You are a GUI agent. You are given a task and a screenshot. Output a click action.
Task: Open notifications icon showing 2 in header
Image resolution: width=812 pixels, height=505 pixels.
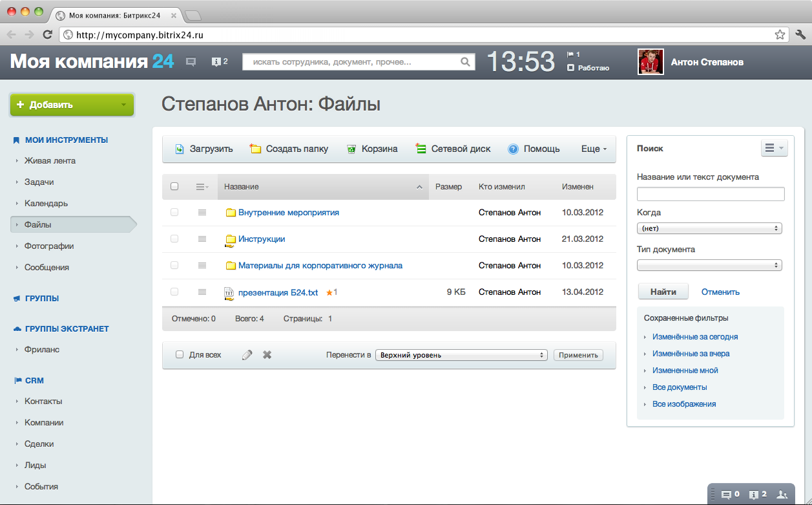point(220,62)
